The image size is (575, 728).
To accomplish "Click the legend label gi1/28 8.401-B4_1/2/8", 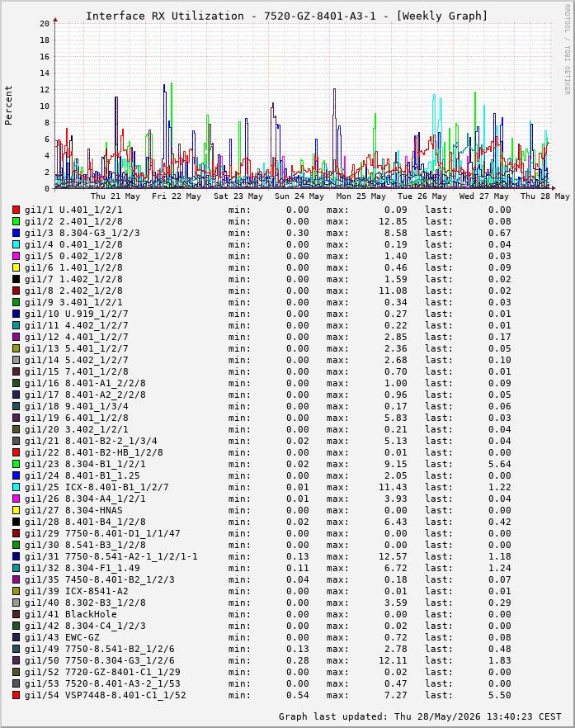I will [x=85, y=522].
